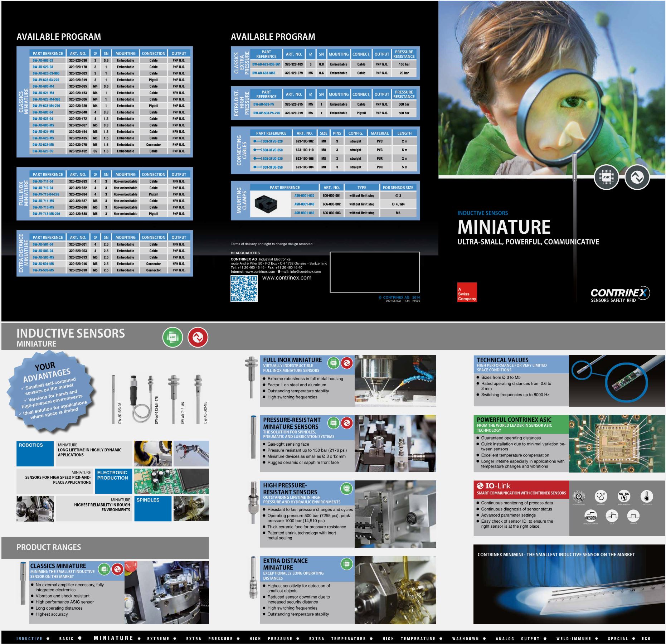666x644 pixels.
Task: Click the Data Monitoring magnifier icon
Action: [578, 496]
